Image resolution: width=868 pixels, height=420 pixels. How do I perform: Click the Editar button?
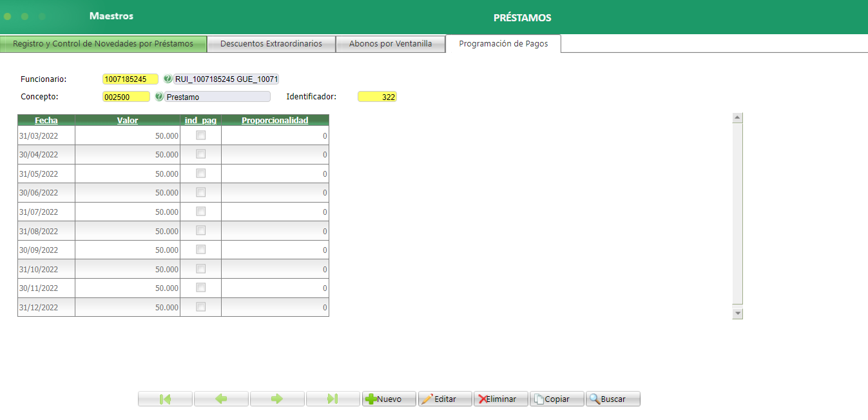[x=445, y=399]
